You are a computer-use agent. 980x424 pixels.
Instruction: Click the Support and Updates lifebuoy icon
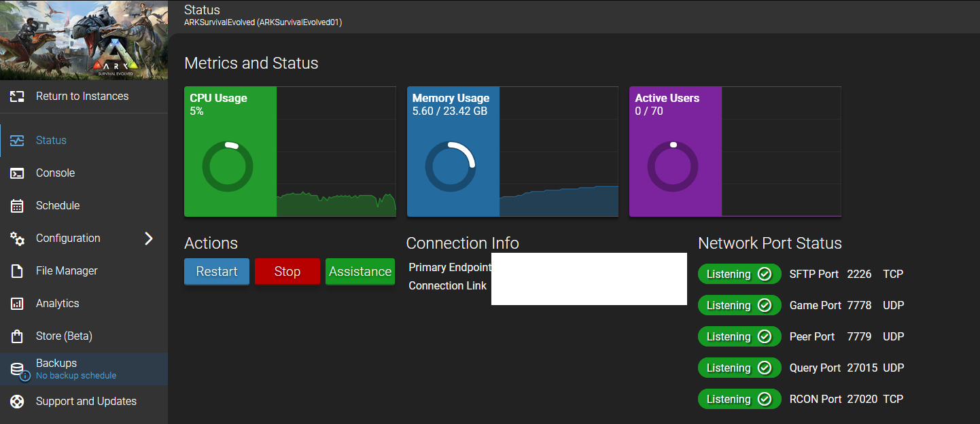point(17,402)
